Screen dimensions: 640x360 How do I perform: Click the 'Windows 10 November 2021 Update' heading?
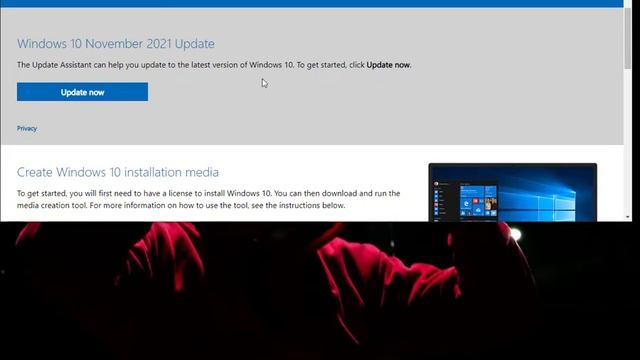tap(116, 43)
